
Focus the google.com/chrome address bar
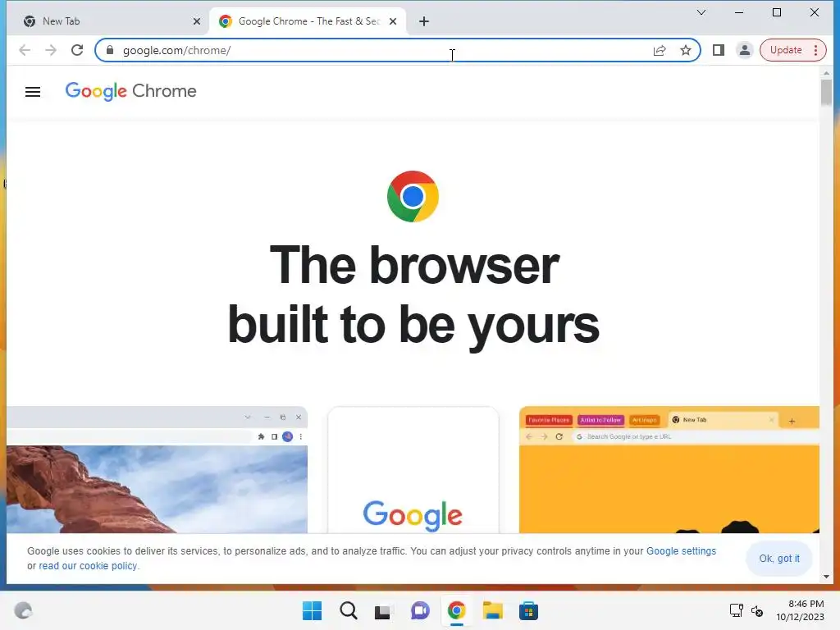375,50
